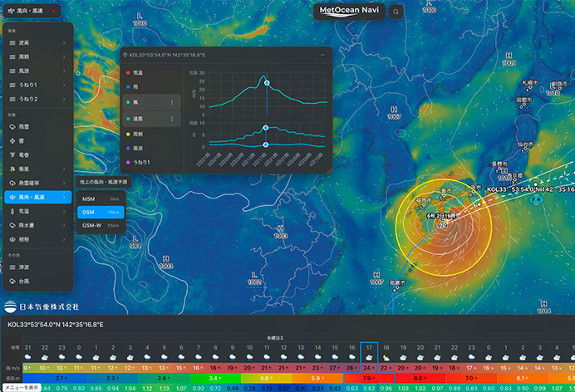Select hour 18 in the forecast timeline

[386, 347]
